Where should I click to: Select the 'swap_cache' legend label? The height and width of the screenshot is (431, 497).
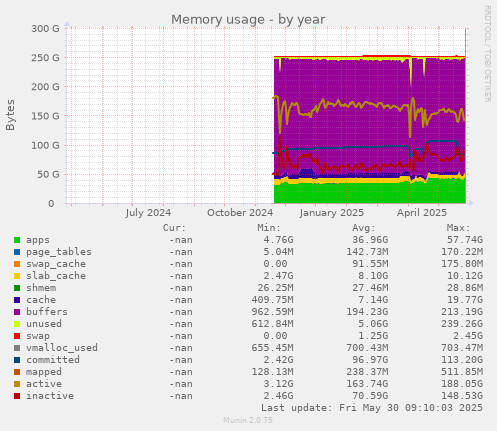[56, 264]
